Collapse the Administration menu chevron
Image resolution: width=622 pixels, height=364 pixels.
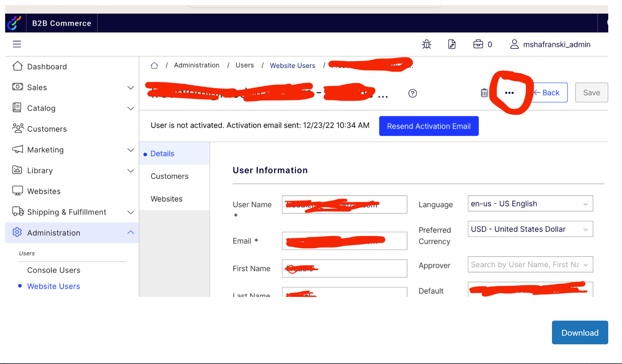point(131,232)
